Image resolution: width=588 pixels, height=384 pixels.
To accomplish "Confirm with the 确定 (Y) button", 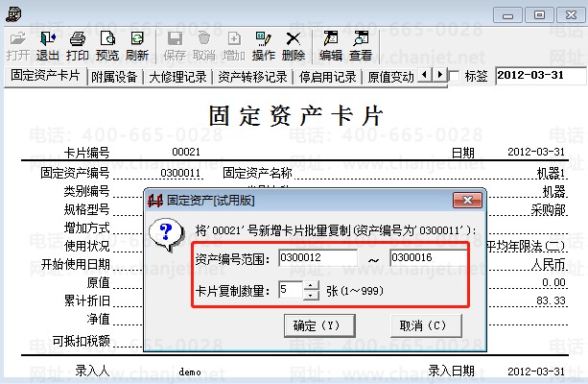I will [319, 325].
